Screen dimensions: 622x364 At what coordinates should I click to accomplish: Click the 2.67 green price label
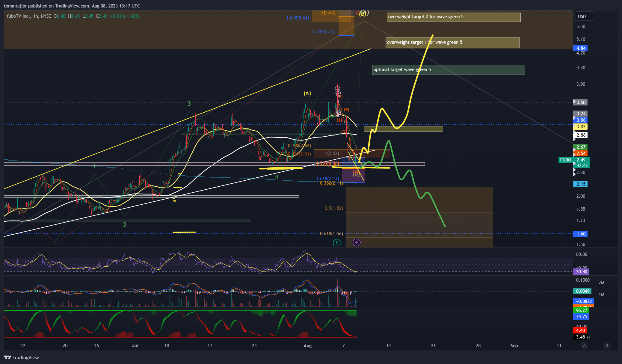580,147
